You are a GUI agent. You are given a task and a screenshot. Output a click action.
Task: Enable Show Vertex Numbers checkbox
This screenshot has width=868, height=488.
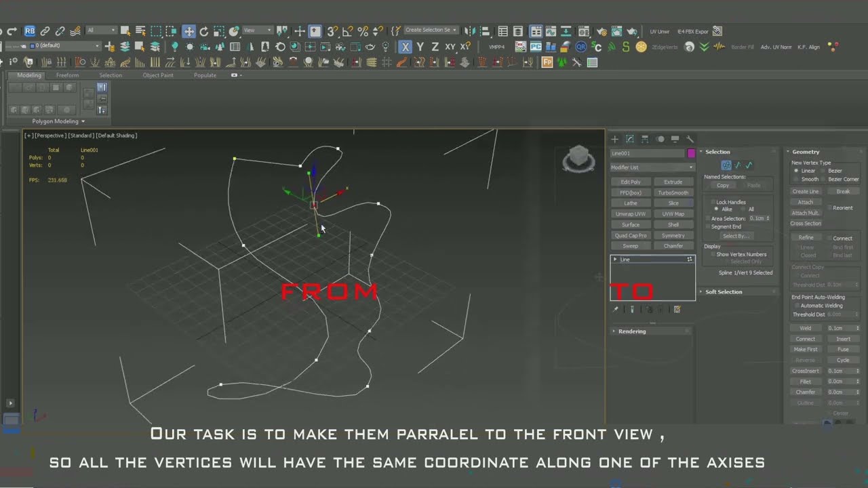(713, 254)
